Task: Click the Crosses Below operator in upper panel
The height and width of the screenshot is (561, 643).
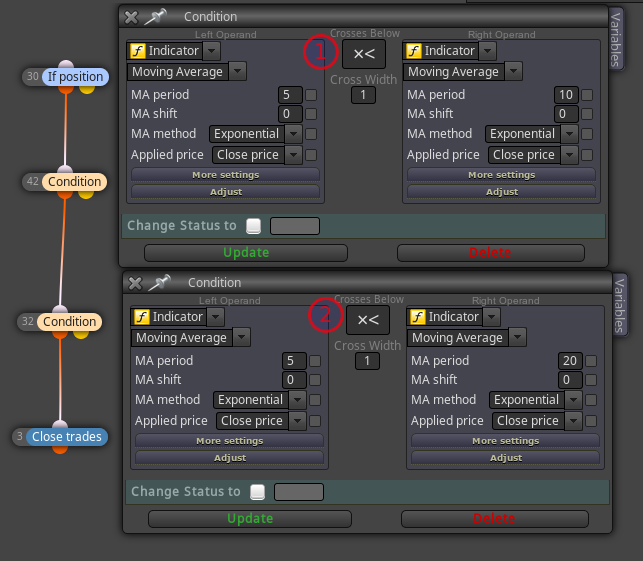Action: (x=364, y=54)
